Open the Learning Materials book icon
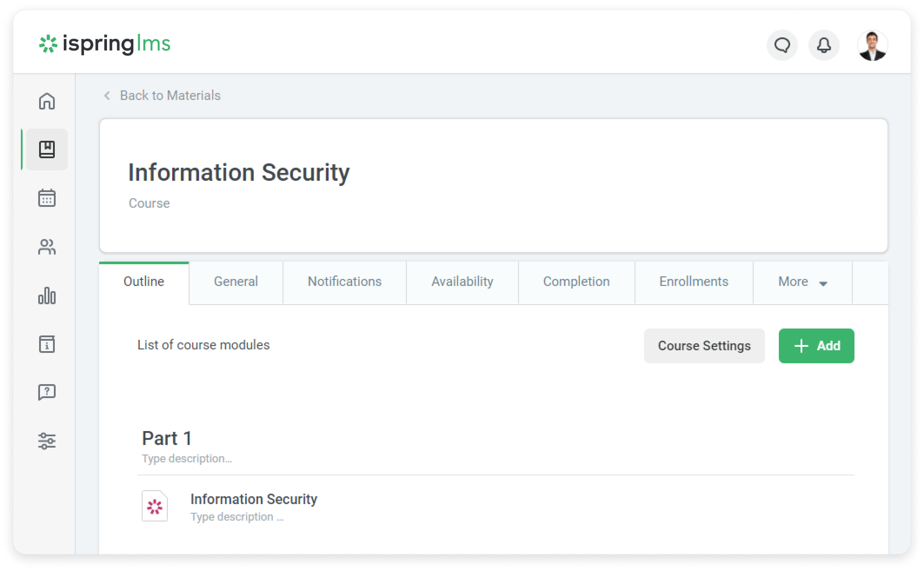 (47, 149)
